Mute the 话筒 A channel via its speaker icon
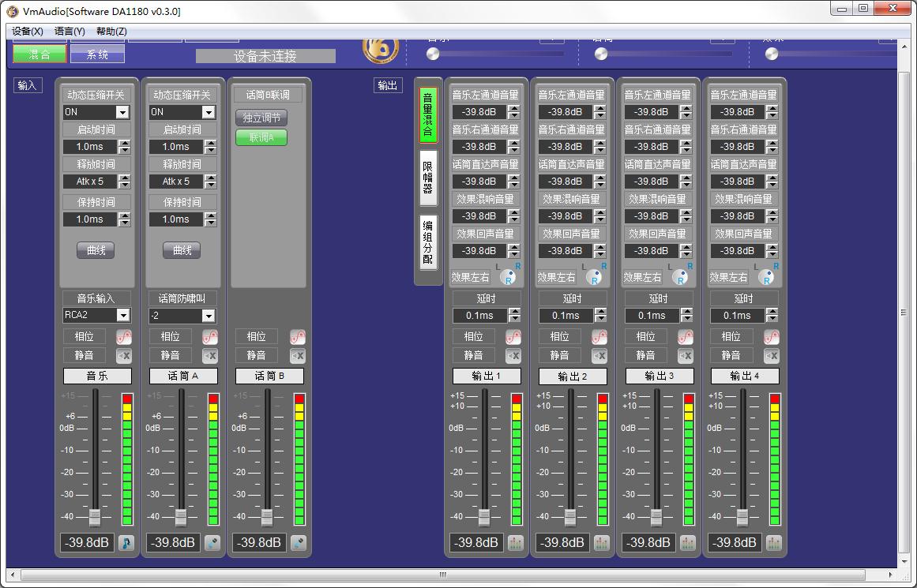This screenshot has width=917, height=588. [x=211, y=356]
